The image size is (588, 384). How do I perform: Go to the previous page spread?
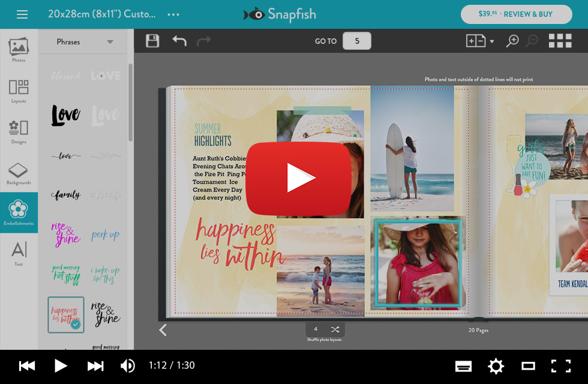tap(162, 330)
